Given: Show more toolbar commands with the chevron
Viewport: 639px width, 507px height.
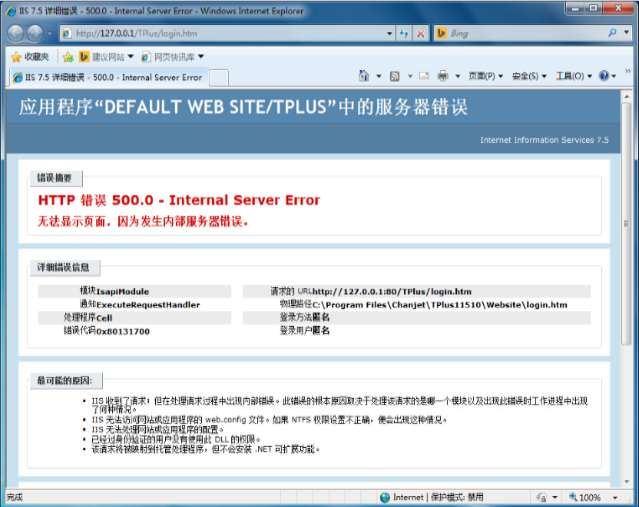Looking at the screenshot, I should point(628,71).
